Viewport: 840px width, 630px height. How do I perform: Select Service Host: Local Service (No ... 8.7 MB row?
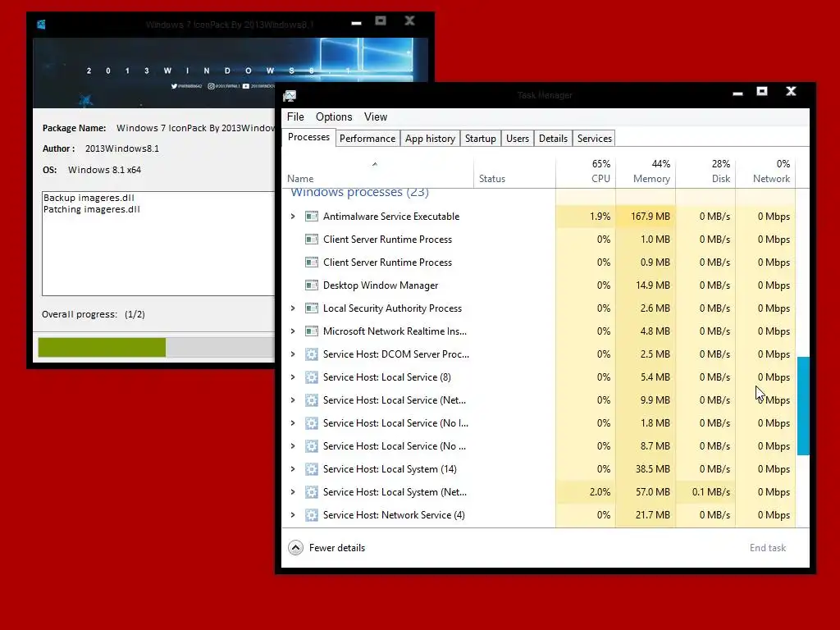(539, 446)
